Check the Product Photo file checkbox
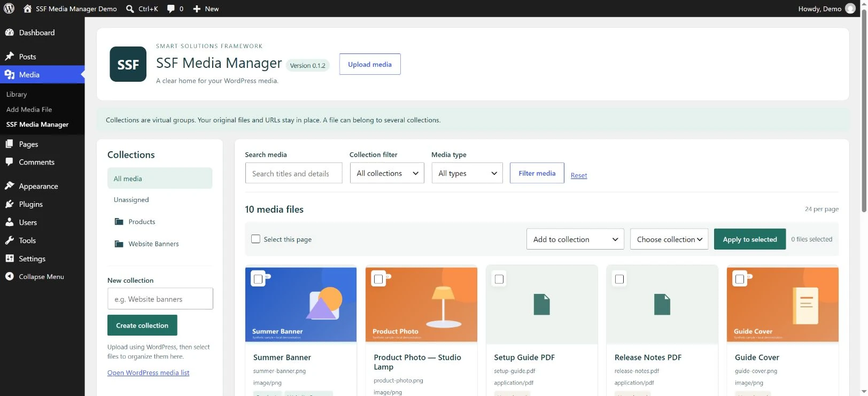 pyautogui.click(x=378, y=279)
